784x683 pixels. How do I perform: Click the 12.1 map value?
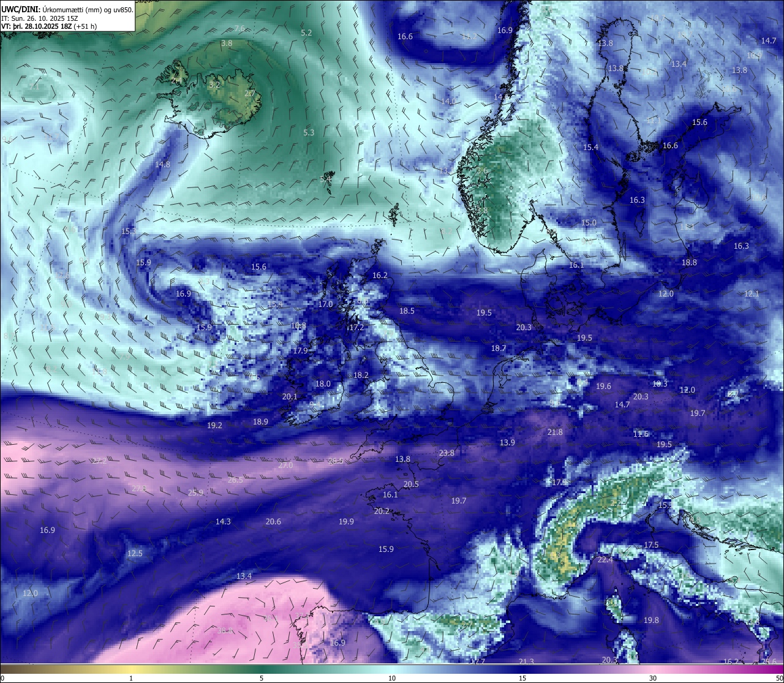click(752, 294)
